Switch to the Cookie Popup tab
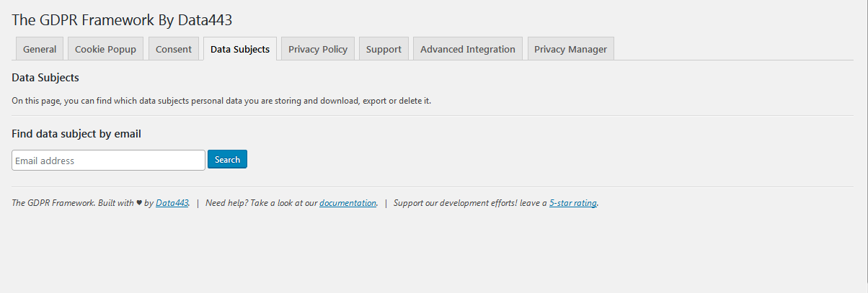This screenshot has height=293, width=868. coord(105,49)
